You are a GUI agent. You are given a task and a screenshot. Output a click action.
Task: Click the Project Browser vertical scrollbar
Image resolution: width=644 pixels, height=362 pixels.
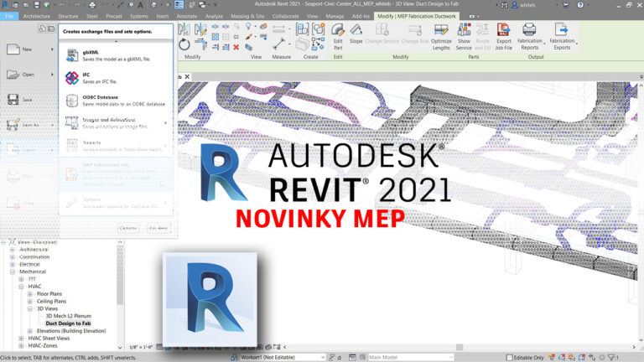(x=120, y=275)
